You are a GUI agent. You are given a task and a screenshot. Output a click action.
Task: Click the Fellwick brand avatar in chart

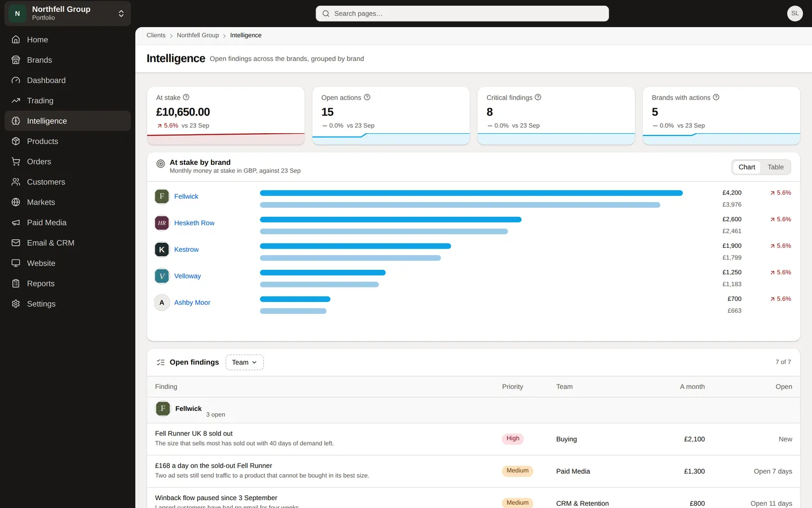[162, 196]
